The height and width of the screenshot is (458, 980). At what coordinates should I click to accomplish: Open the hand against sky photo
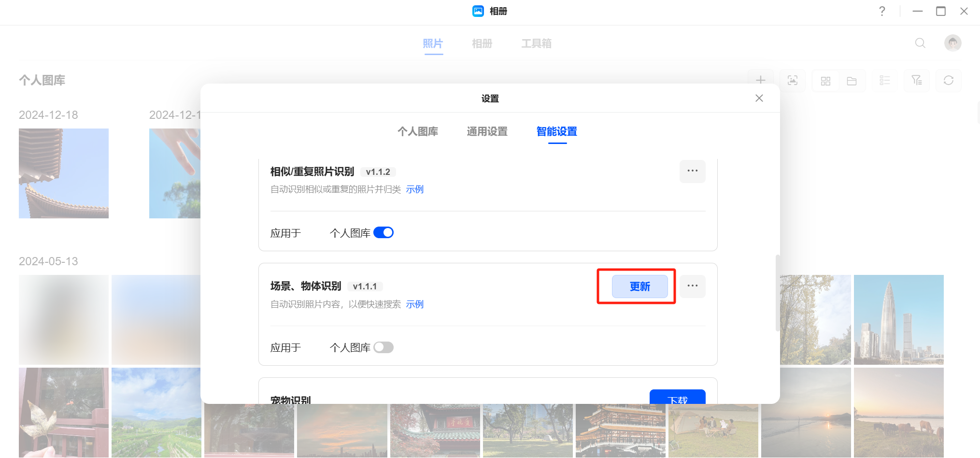point(175,173)
